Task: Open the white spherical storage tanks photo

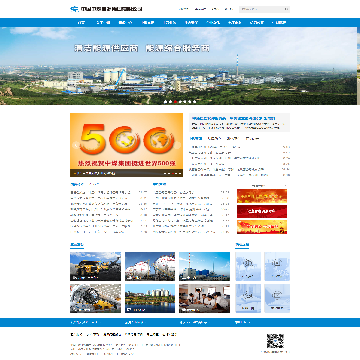Action: click(150, 266)
